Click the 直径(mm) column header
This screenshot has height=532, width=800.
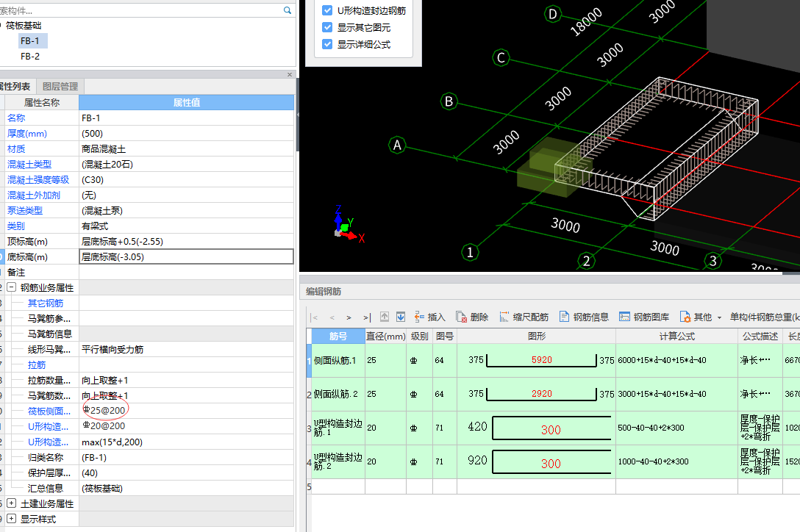[x=386, y=336]
